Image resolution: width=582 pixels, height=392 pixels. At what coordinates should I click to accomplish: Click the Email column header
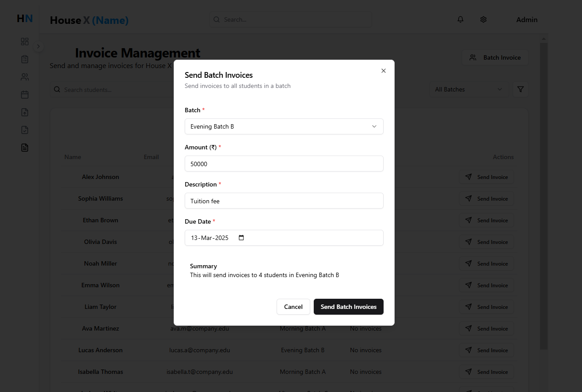click(x=151, y=157)
